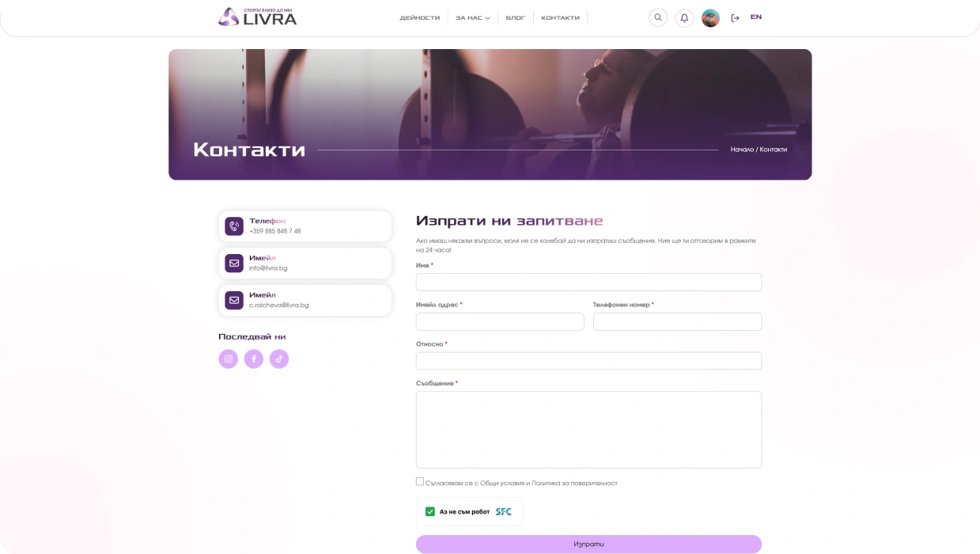The image size is (980, 554).
Task: Focus the Относно input field
Action: coord(588,361)
